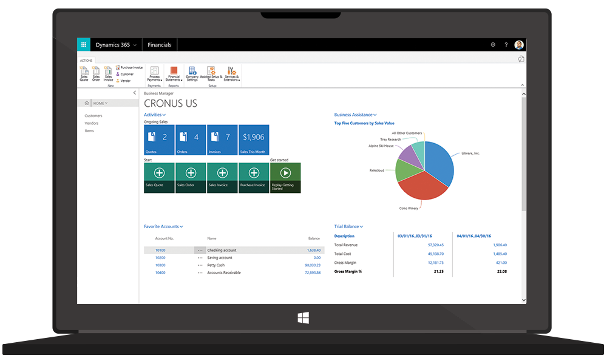The image size is (607, 364).
Task: Select the Financials header tab
Action: [159, 44]
